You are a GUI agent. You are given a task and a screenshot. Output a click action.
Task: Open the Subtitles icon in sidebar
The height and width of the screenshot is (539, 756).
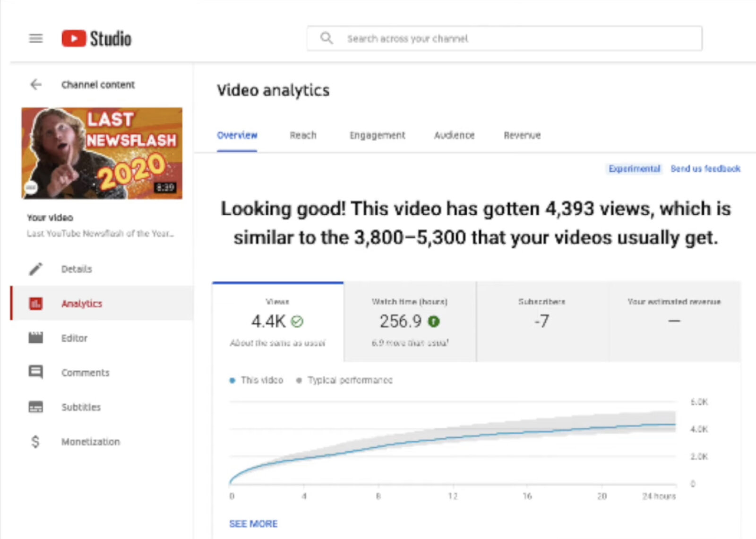pos(35,407)
